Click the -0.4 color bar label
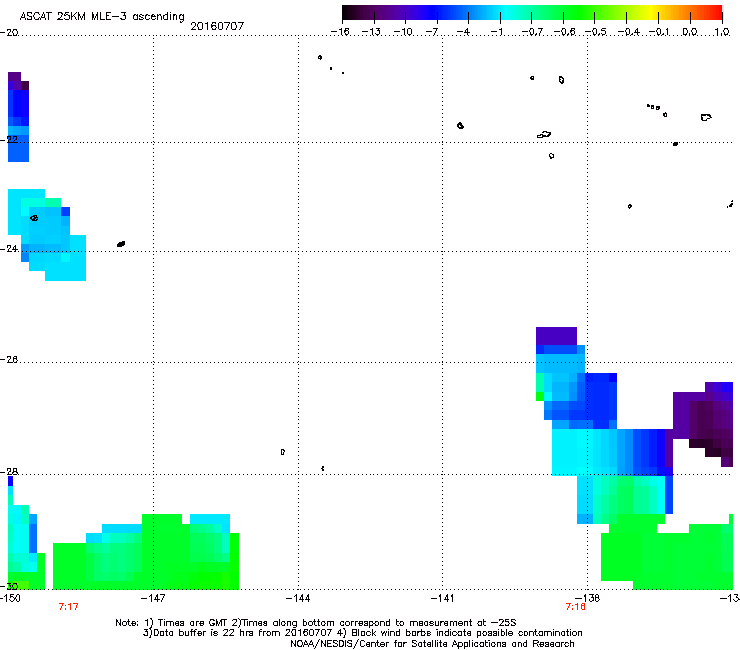Image resolution: width=740 pixels, height=650 pixels. pyautogui.click(x=629, y=32)
